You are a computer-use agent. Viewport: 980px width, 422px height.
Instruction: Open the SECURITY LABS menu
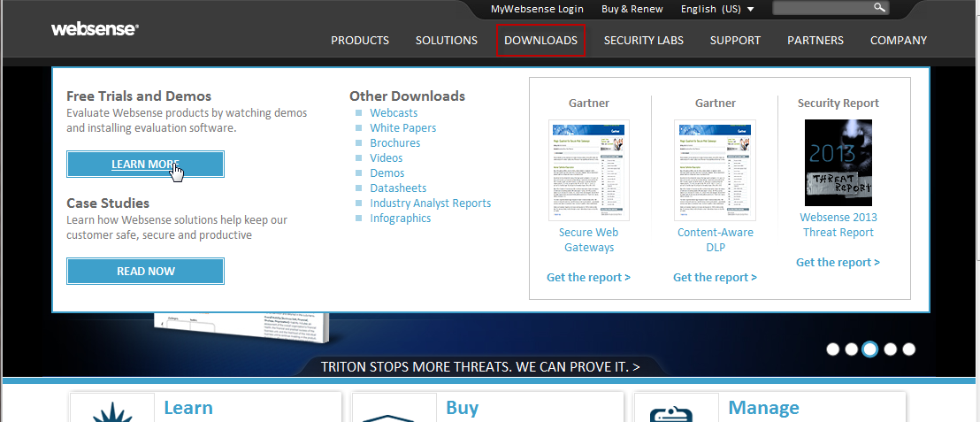[644, 41]
